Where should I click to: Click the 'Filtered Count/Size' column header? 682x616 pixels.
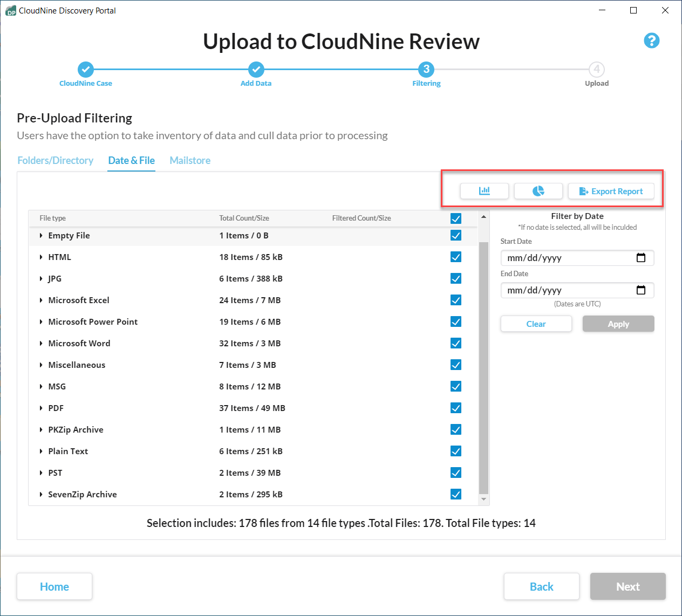[x=362, y=218]
